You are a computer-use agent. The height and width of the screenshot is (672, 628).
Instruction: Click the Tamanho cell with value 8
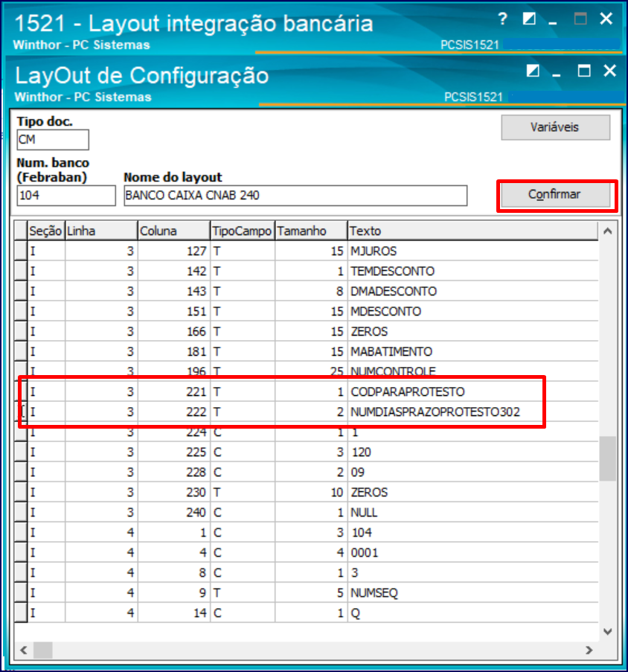(311, 292)
